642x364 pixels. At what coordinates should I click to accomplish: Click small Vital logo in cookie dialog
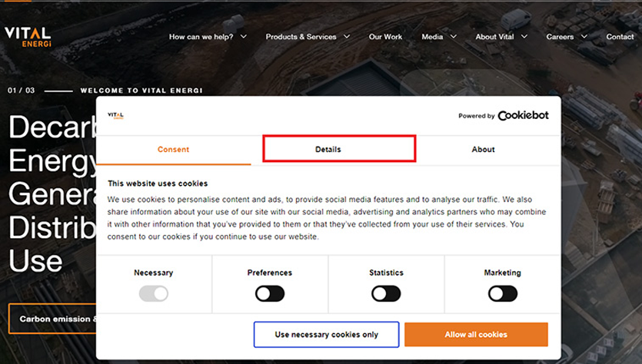click(x=115, y=115)
